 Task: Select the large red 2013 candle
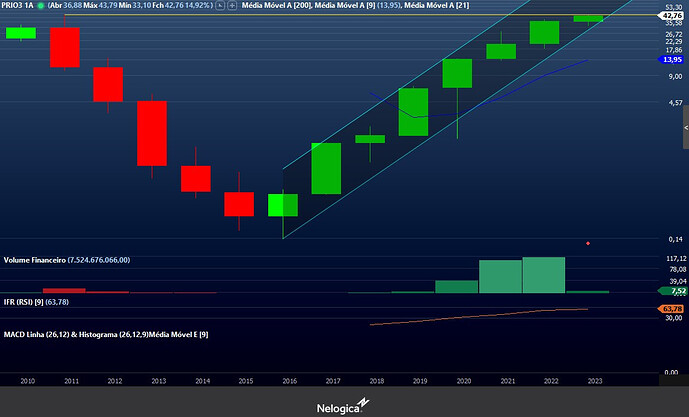click(x=152, y=132)
